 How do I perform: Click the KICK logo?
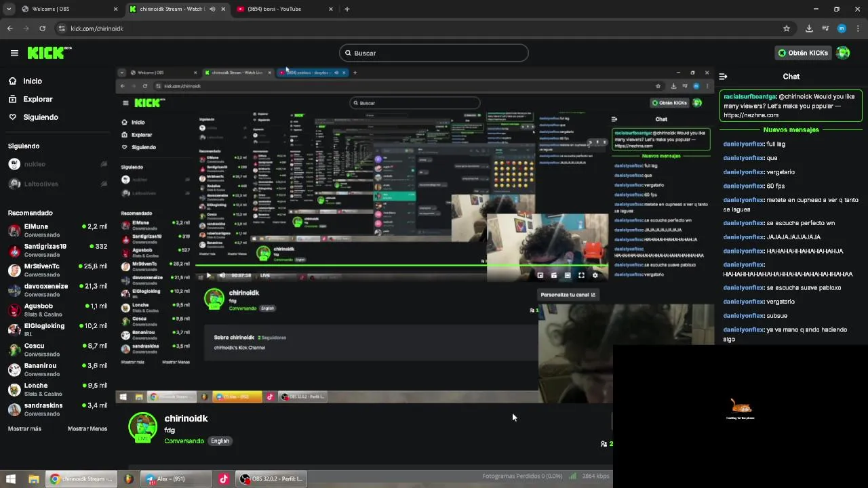point(50,53)
